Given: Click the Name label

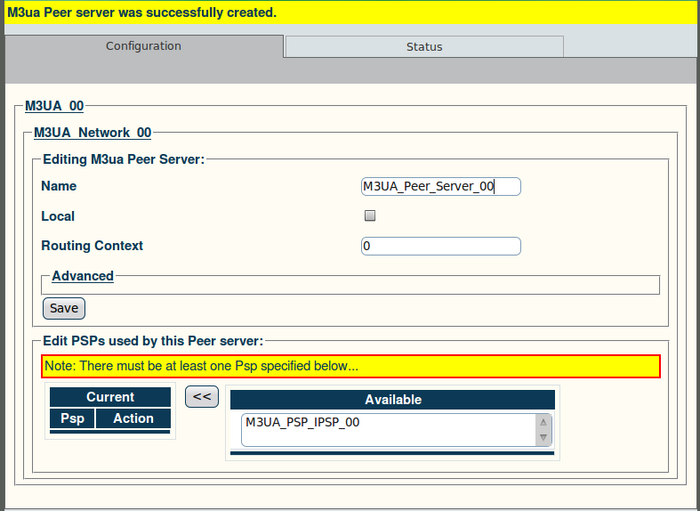Looking at the screenshot, I should [x=58, y=186].
